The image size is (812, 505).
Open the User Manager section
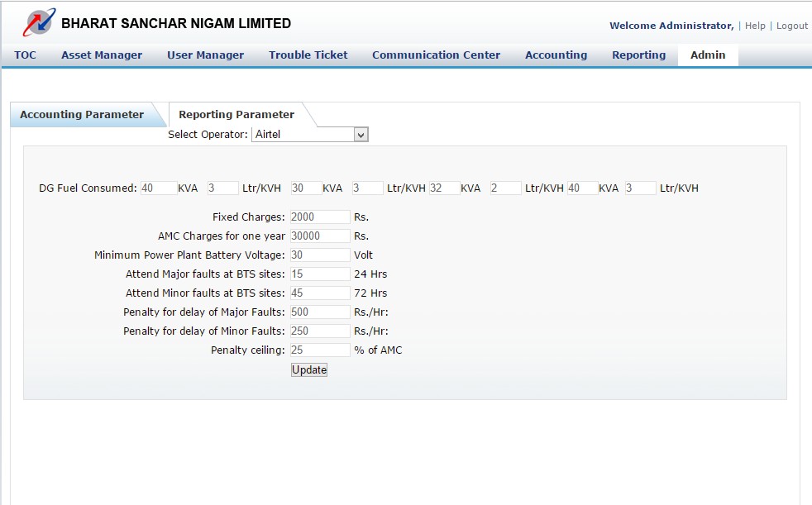pyautogui.click(x=205, y=55)
